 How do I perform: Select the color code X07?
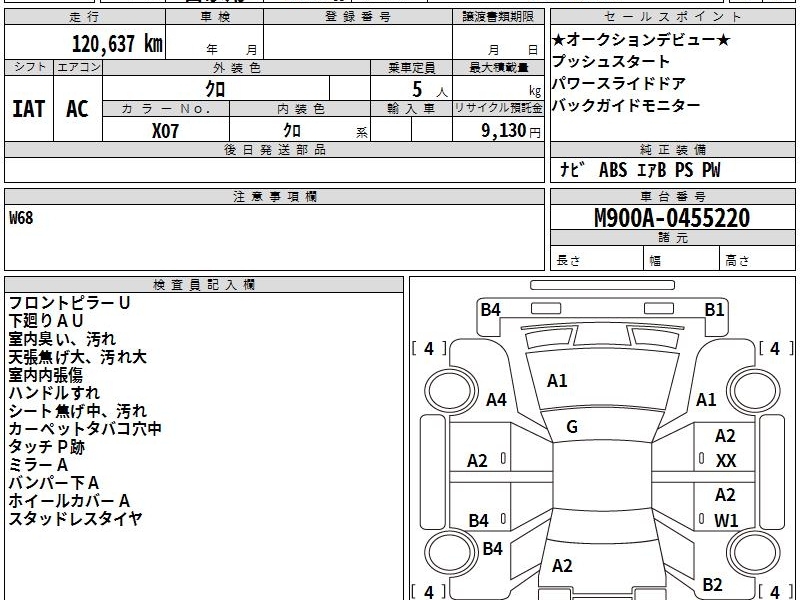pos(165,131)
